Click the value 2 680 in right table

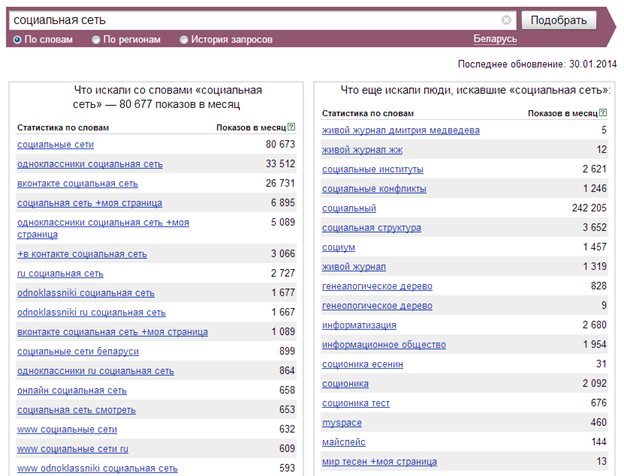click(x=595, y=325)
